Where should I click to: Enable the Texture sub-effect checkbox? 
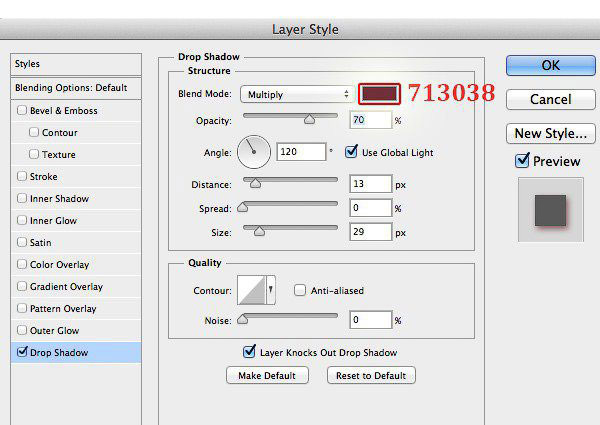pos(34,154)
